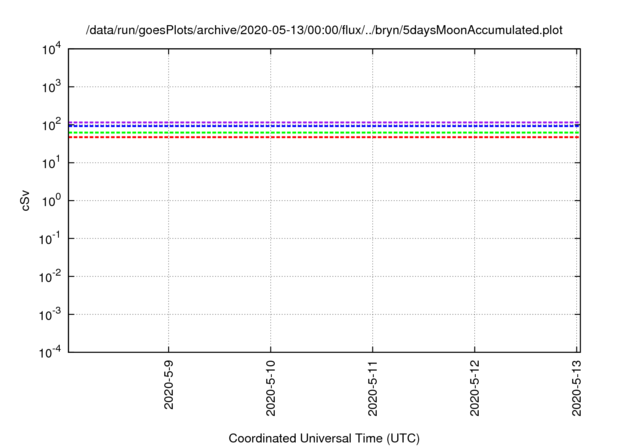Click the 10^4 y-axis tick label
Image resolution: width=640 pixels, height=448 pixels.
pyautogui.click(x=51, y=50)
